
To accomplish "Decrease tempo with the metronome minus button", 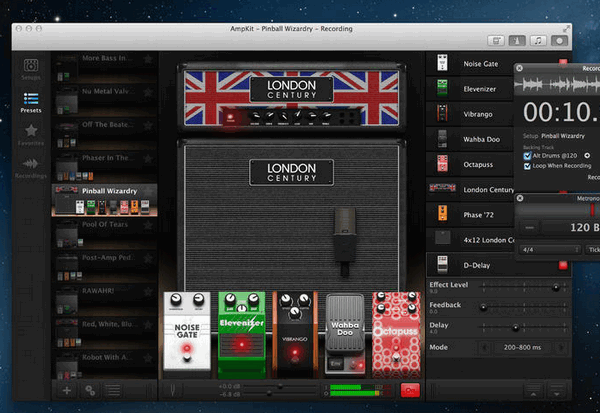I will coord(529,227).
